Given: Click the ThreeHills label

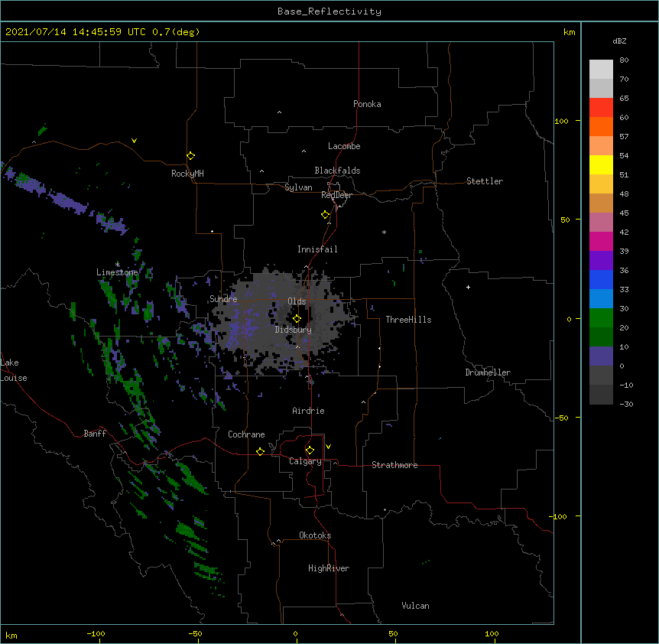Looking at the screenshot, I should pos(408,320).
